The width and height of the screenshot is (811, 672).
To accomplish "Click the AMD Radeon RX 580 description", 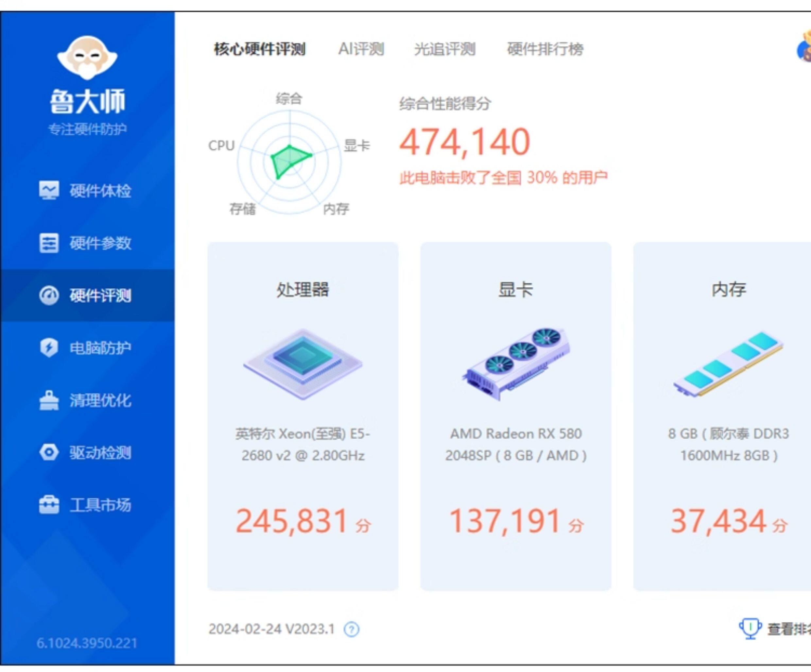I will click(x=516, y=445).
